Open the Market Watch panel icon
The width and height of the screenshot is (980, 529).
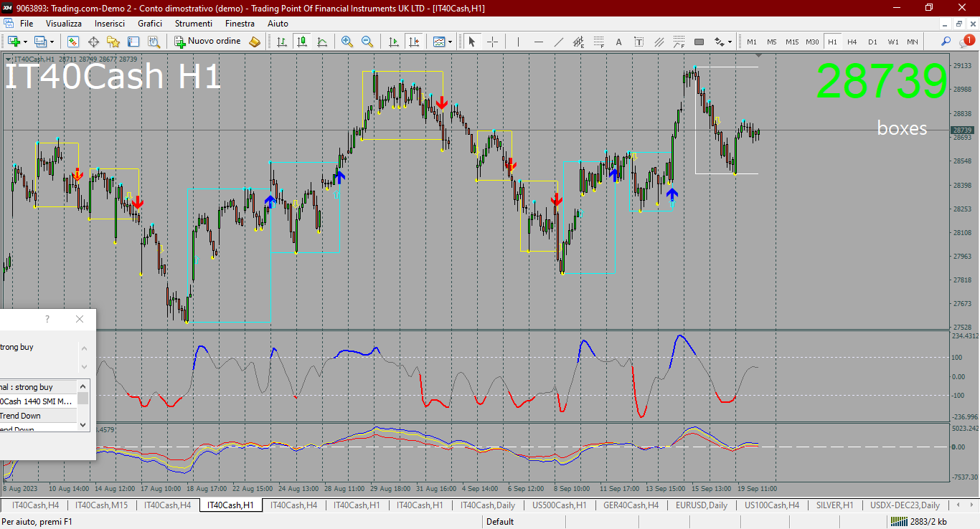click(73, 42)
